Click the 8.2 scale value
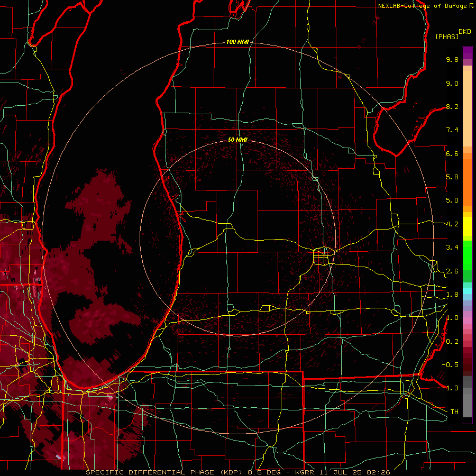This screenshot has height=476, width=476. point(452,106)
